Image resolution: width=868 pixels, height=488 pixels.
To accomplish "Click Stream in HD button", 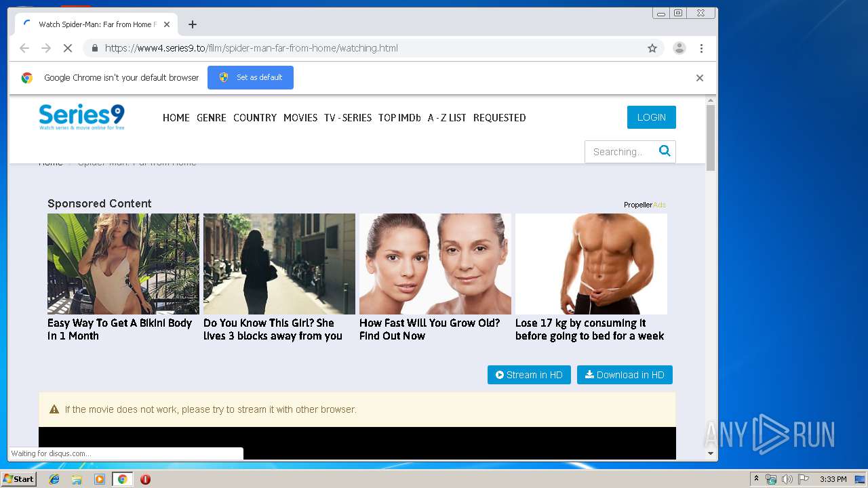I will click(x=529, y=375).
